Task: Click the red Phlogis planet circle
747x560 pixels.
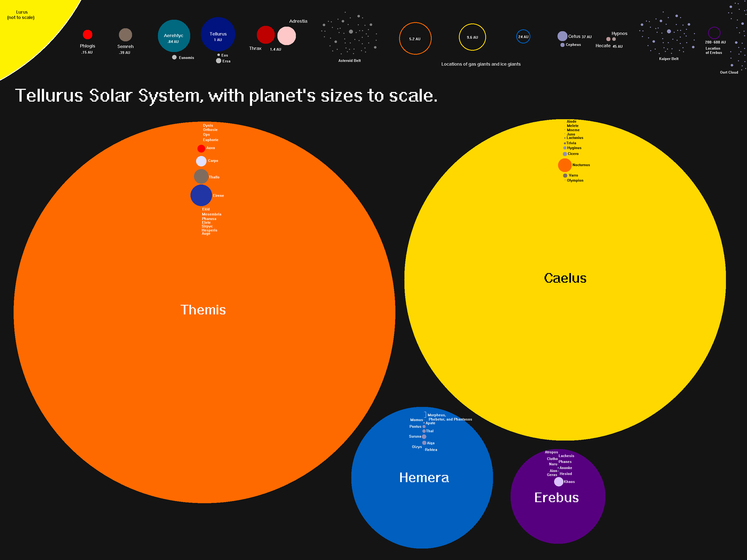Action: point(88,34)
